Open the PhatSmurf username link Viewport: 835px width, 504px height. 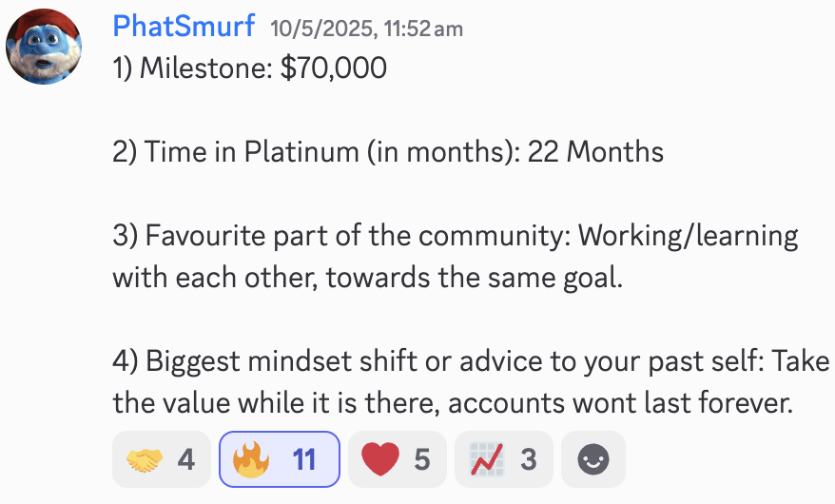(184, 26)
